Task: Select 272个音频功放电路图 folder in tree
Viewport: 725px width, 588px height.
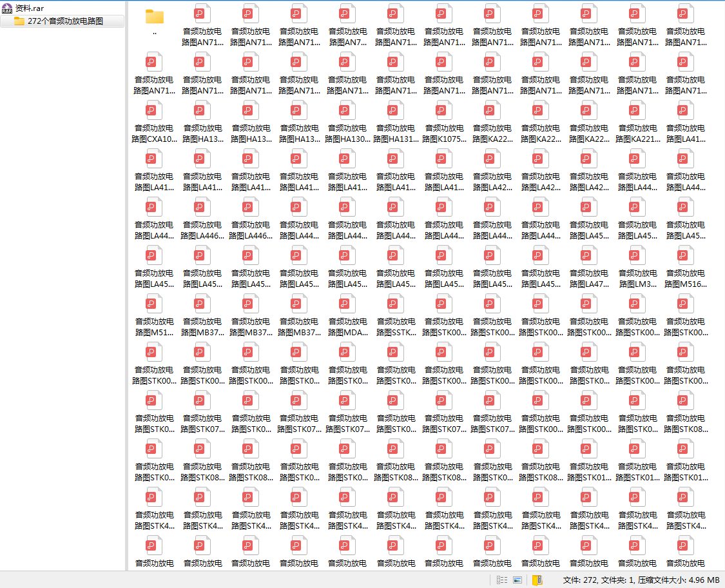Action: 63,21
